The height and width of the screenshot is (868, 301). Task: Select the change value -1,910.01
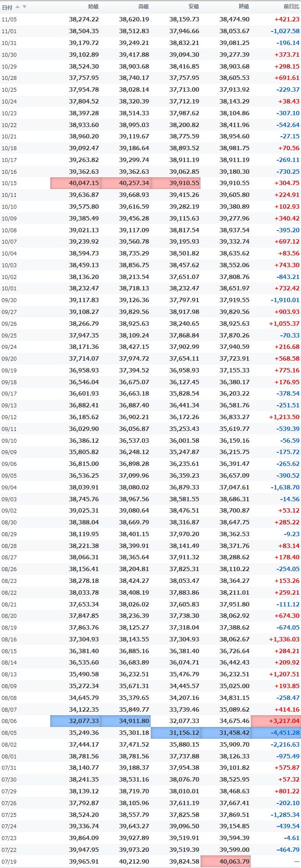(x=285, y=300)
